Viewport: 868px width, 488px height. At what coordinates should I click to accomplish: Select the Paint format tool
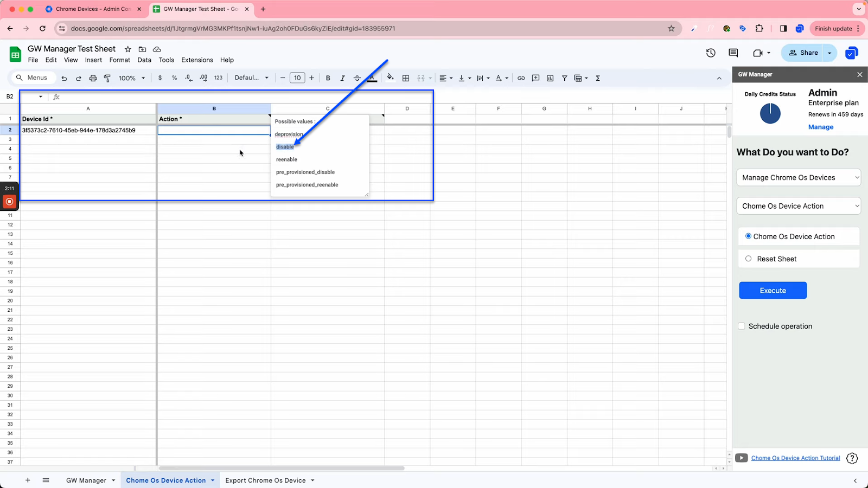tap(107, 78)
